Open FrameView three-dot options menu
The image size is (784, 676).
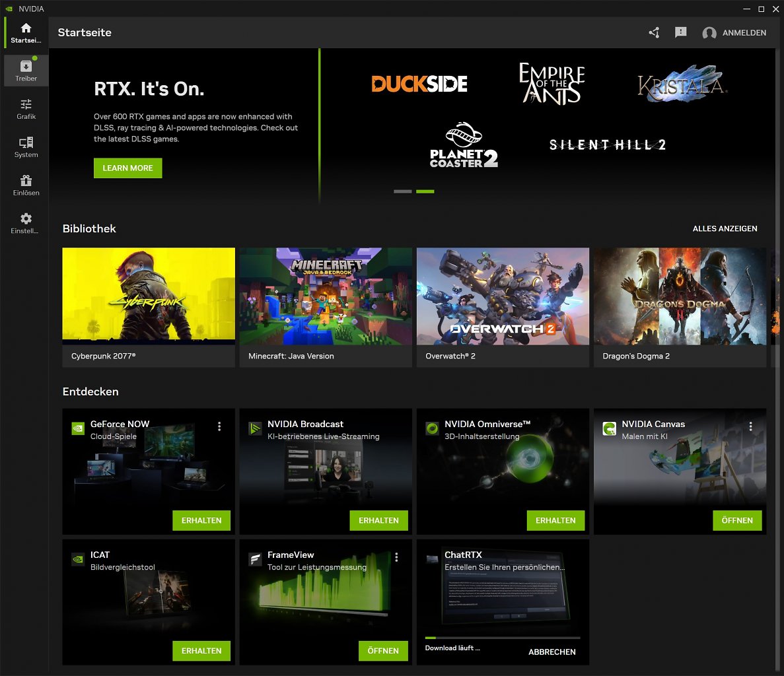pyautogui.click(x=396, y=557)
